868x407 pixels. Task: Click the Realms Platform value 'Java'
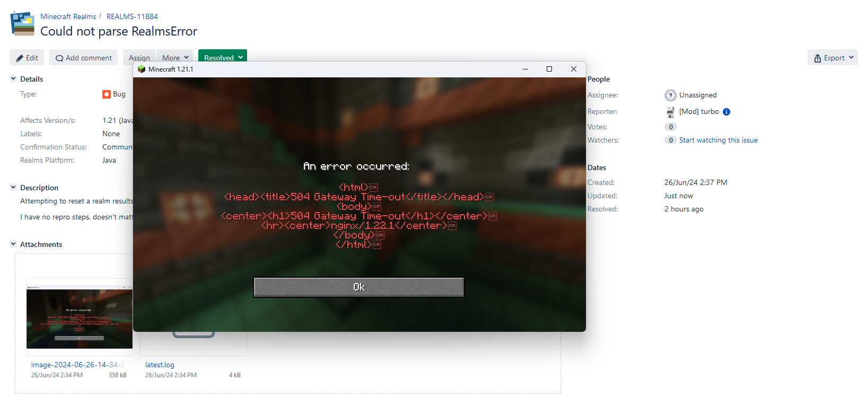click(x=109, y=161)
